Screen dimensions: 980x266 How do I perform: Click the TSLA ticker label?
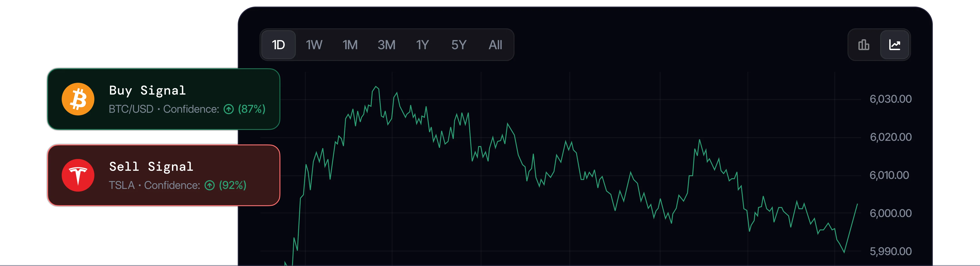[122, 185]
